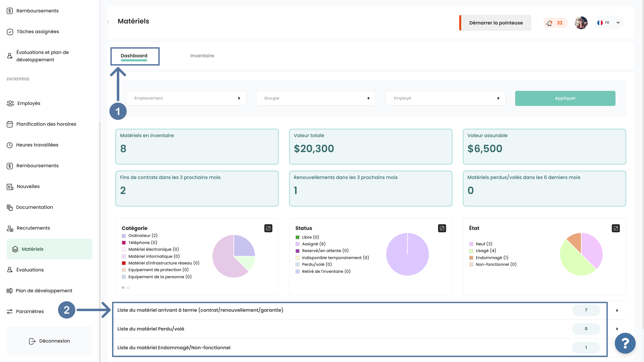Image resolution: width=644 pixels, height=362 pixels.
Task: Open the Fins de contrats card showing 2
Action: coord(197,189)
